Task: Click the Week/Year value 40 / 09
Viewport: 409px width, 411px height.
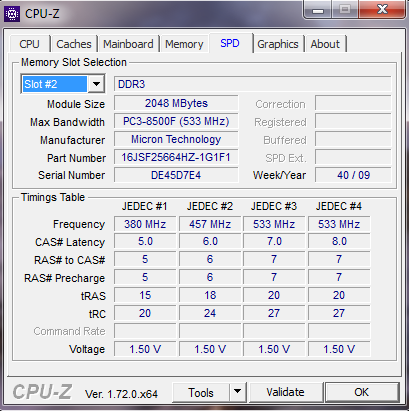Action: pyautogui.click(x=353, y=175)
